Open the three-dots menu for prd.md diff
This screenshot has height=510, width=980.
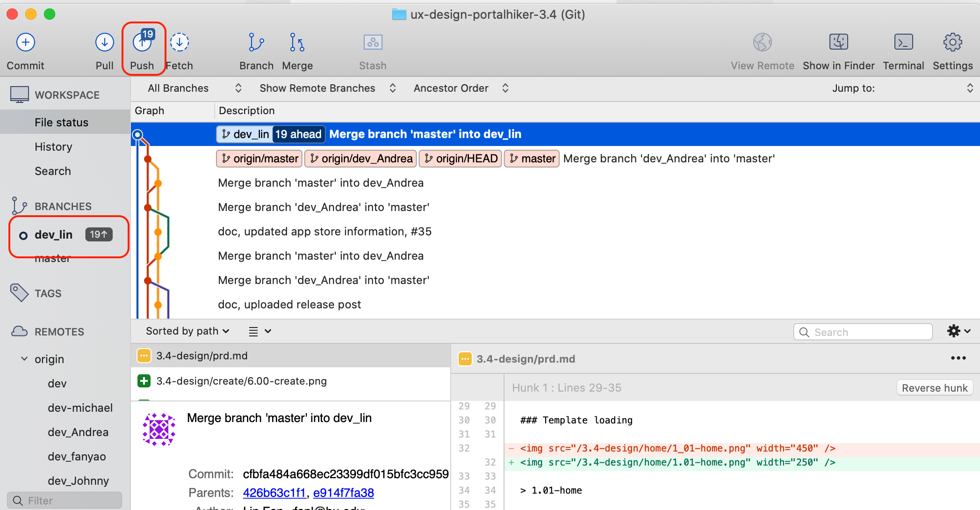pos(958,358)
